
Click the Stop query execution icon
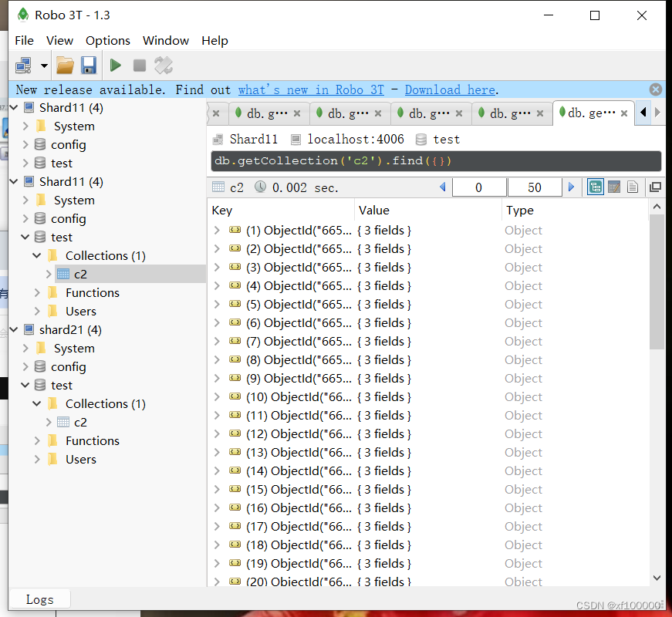click(140, 65)
